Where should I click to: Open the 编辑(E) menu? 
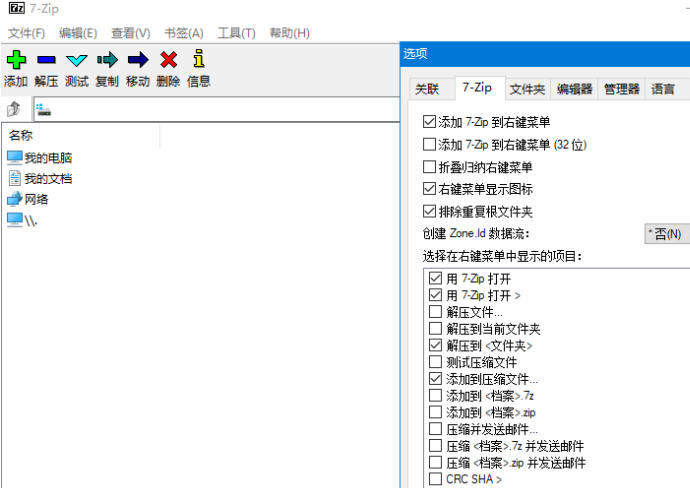point(78,33)
